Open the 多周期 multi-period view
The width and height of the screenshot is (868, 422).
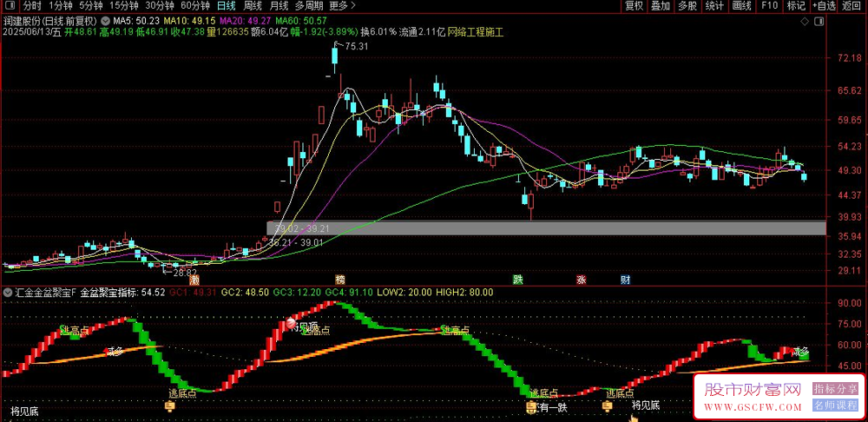pyautogui.click(x=309, y=6)
